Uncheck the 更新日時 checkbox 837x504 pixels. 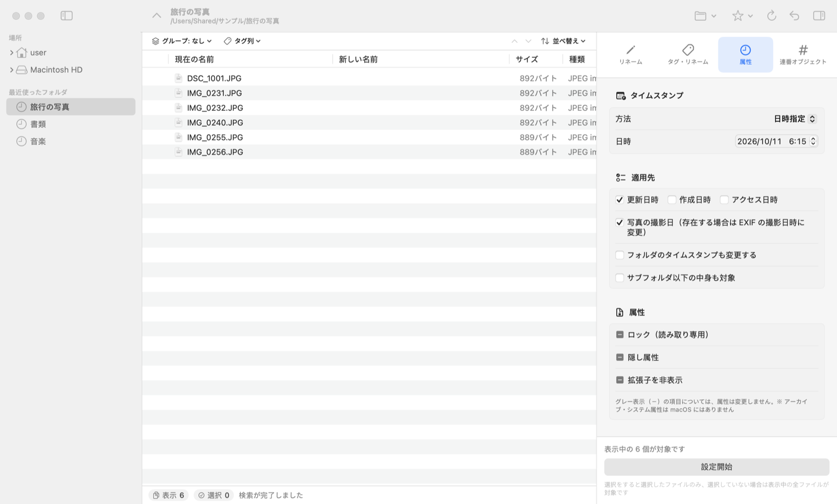pos(619,200)
